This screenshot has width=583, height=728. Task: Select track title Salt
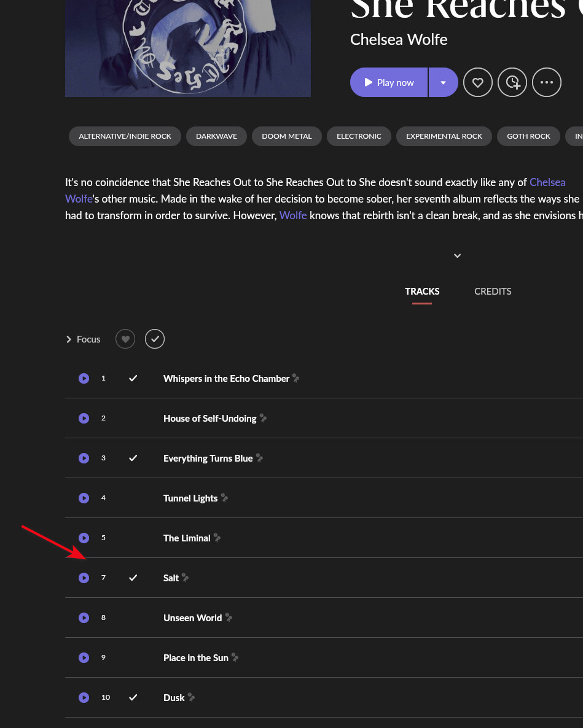(x=171, y=578)
